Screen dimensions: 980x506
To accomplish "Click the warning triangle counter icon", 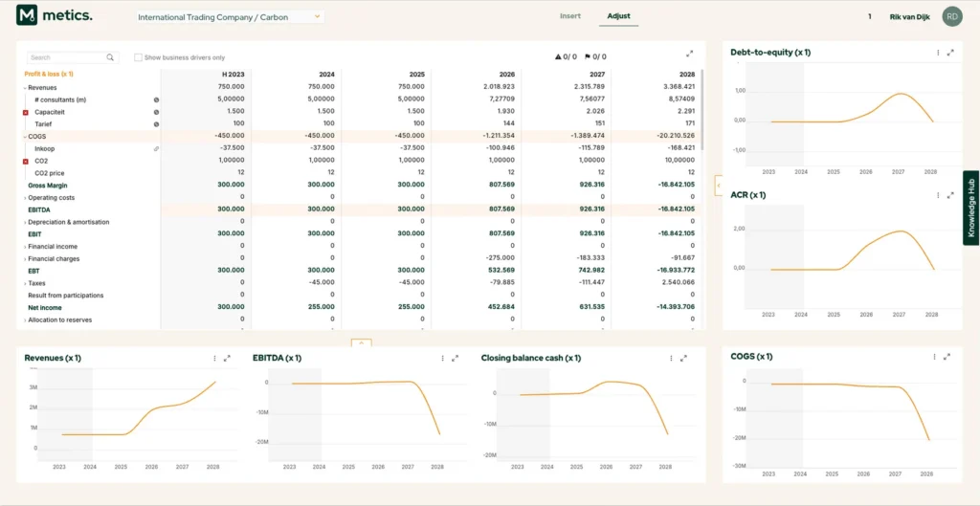I will (x=558, y=56).
